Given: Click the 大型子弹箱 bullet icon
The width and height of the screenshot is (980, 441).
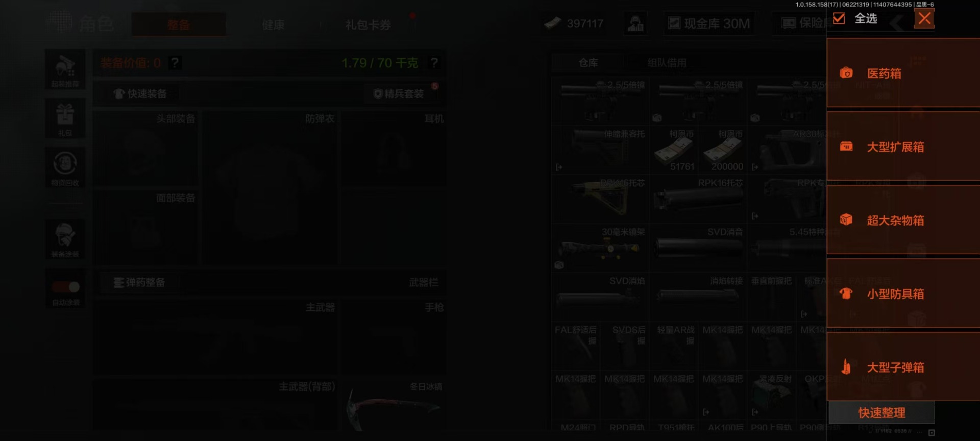Looking at the screenshot, I should (846, 367).
